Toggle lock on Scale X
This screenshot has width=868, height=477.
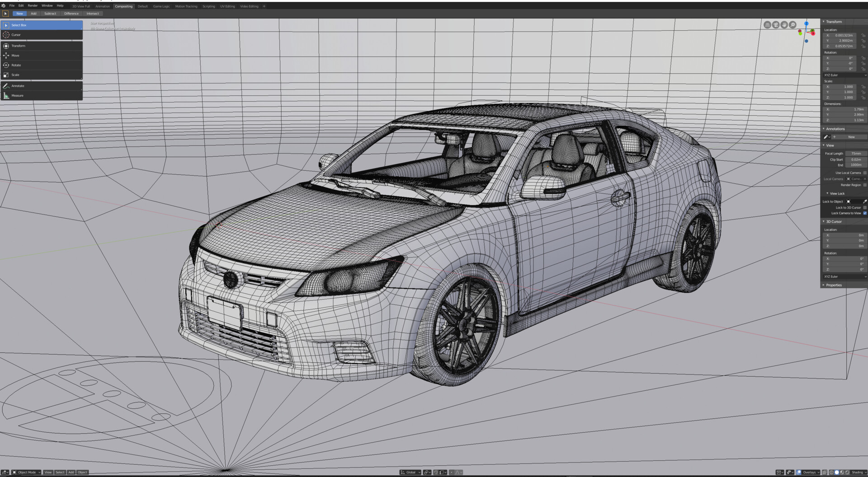pos(863,87)
